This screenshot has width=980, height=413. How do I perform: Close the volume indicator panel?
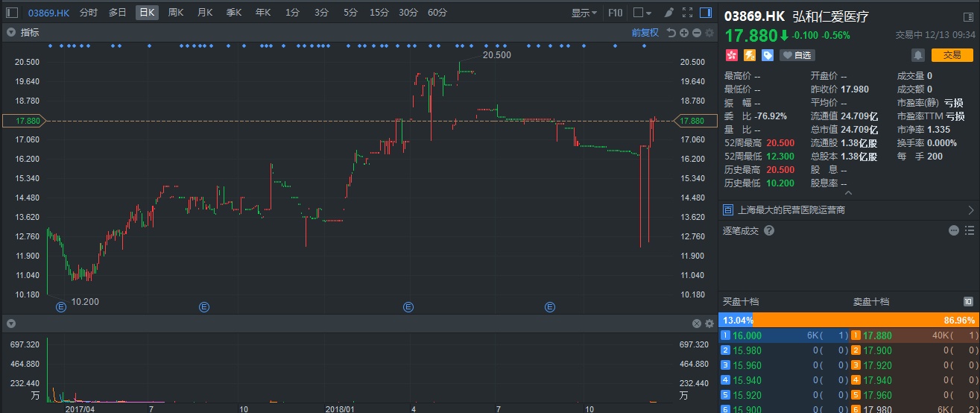(x=697, y=324)
